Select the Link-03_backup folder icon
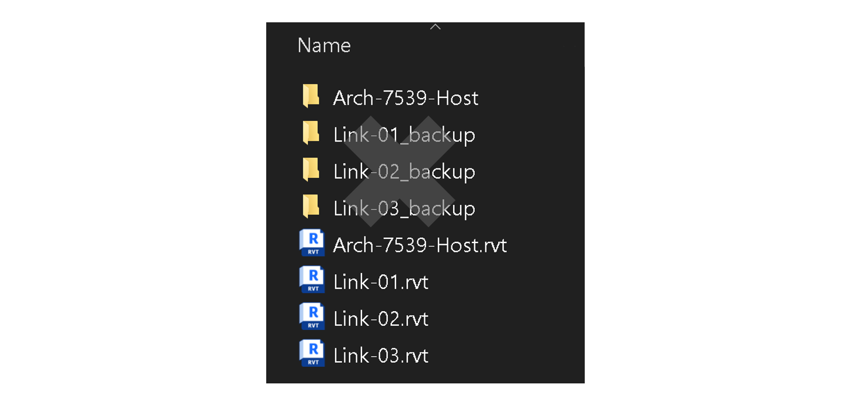 click(311, 207)
